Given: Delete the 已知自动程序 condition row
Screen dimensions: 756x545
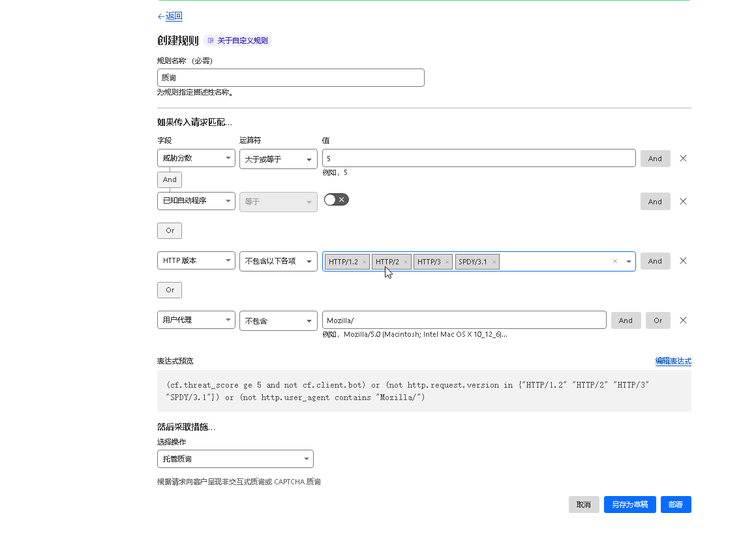Looking at the screenshot, I should (x=683, y=202).
